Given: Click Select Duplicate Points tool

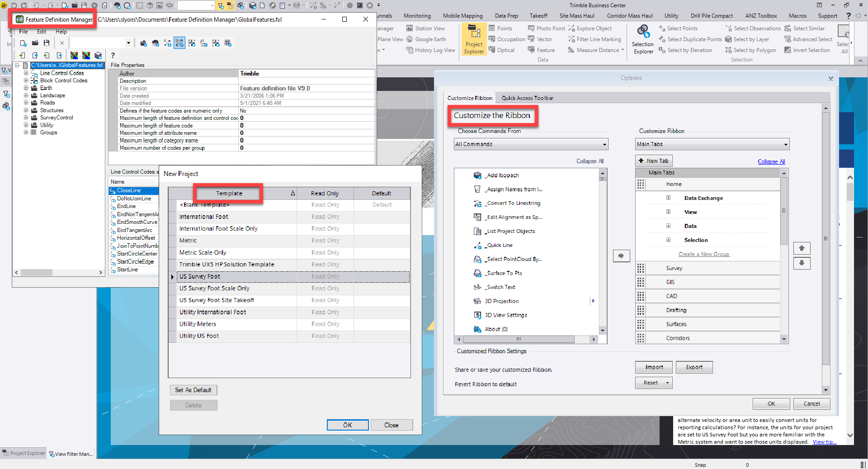Looking at the screenshot, I should [x=690, y=39].
